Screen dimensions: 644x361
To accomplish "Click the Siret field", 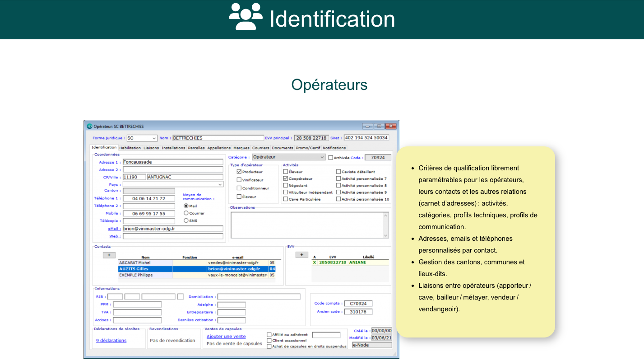I will coord(366,138).
